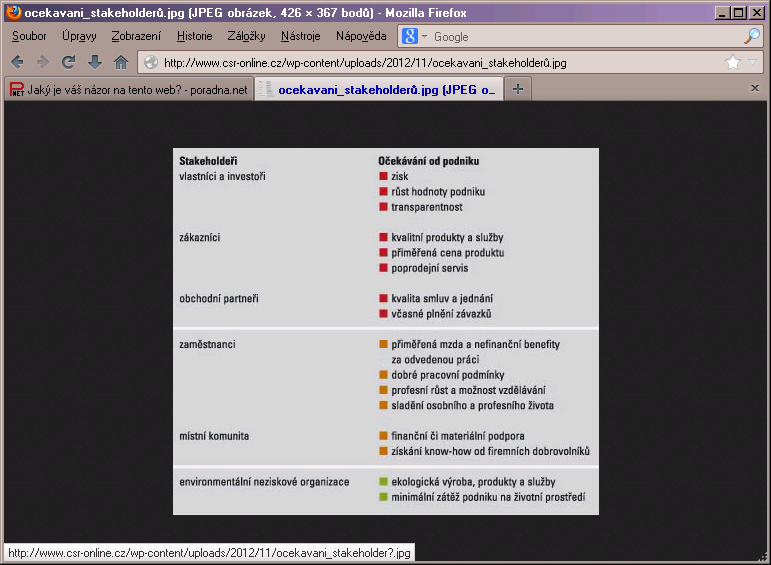
Task: Click the URL address bar
Action: (443, 63)
